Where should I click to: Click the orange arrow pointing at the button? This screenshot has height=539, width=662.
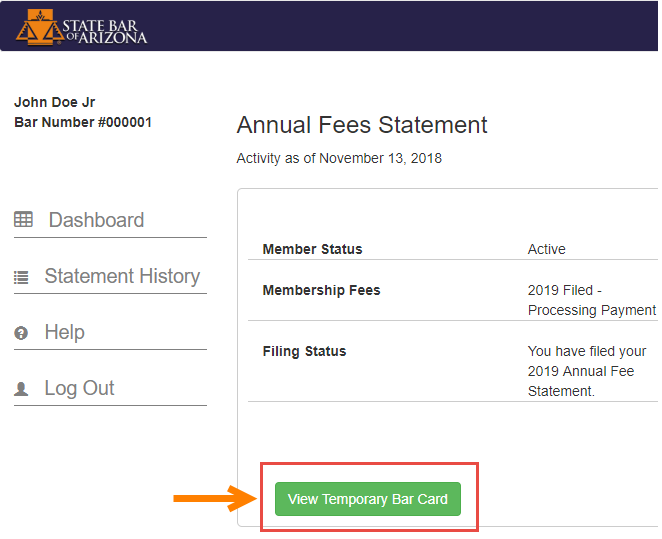pyautogui.click(x=215, y=498)
